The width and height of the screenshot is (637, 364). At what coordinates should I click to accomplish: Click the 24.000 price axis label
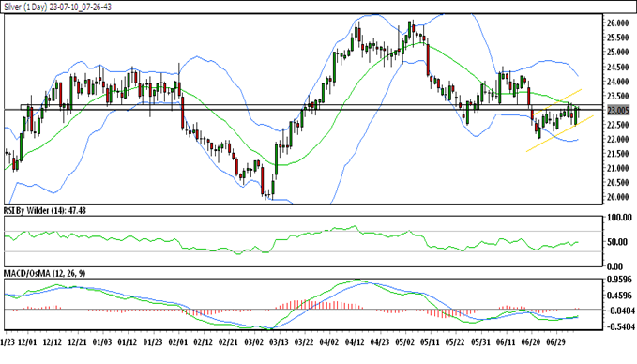click(x=617, y=82)
